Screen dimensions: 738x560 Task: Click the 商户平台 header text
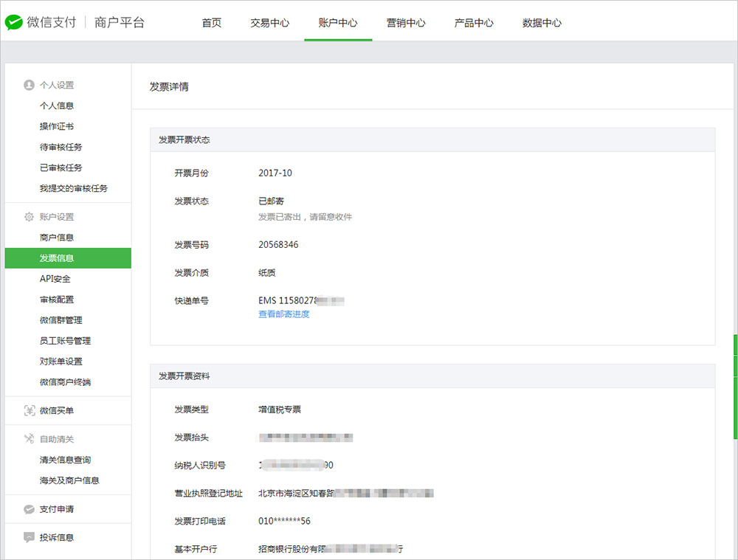click(120, 22)
